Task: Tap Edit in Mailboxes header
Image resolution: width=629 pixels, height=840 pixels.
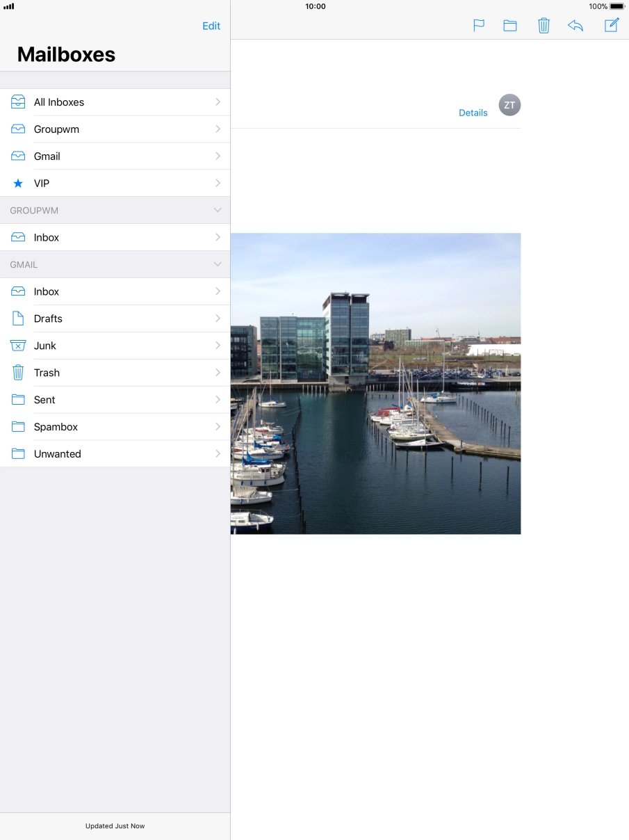Action: [x=211, y=26]
